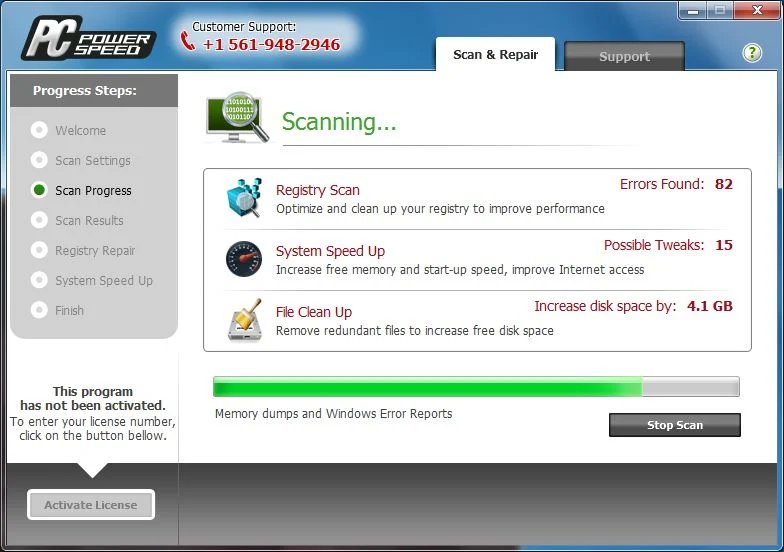The image size is (784, 552).
Task: Click 'Increase free memory and start-up speed' description
Action: coord(460,270)
